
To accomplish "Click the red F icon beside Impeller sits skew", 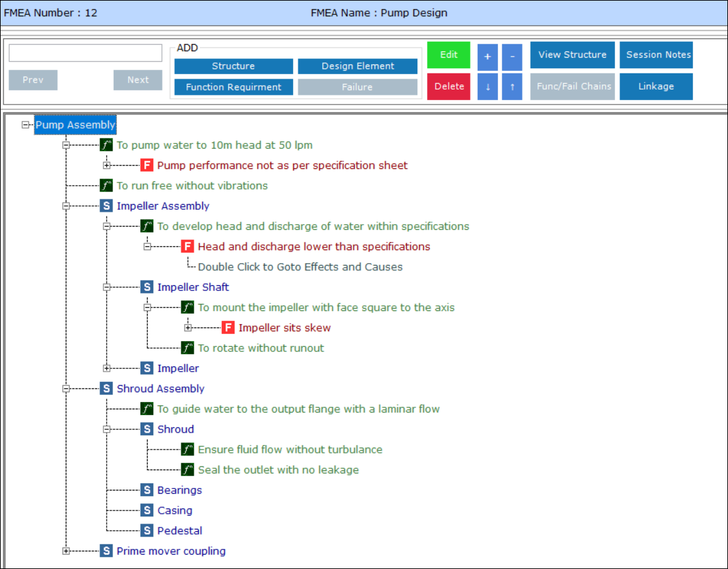I will click(x=228, y=327).
